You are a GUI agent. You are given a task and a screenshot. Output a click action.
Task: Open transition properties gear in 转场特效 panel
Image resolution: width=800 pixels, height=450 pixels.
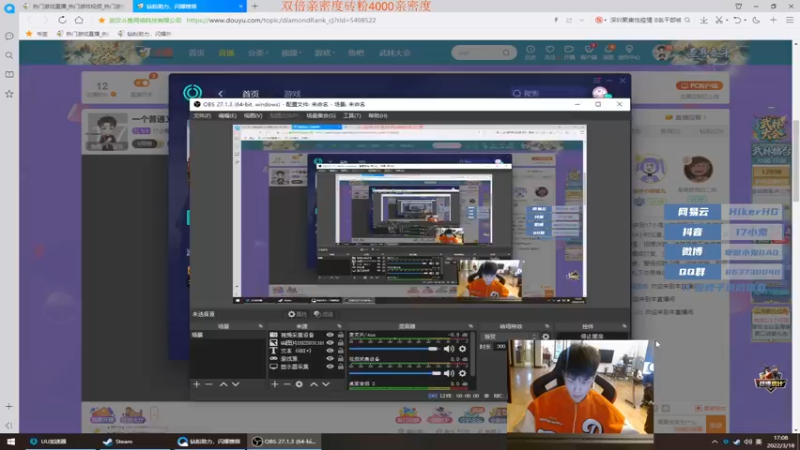[x=545, y=337]
